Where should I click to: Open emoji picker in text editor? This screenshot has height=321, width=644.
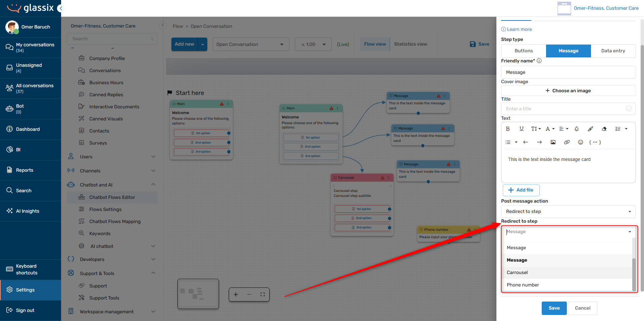581,142
